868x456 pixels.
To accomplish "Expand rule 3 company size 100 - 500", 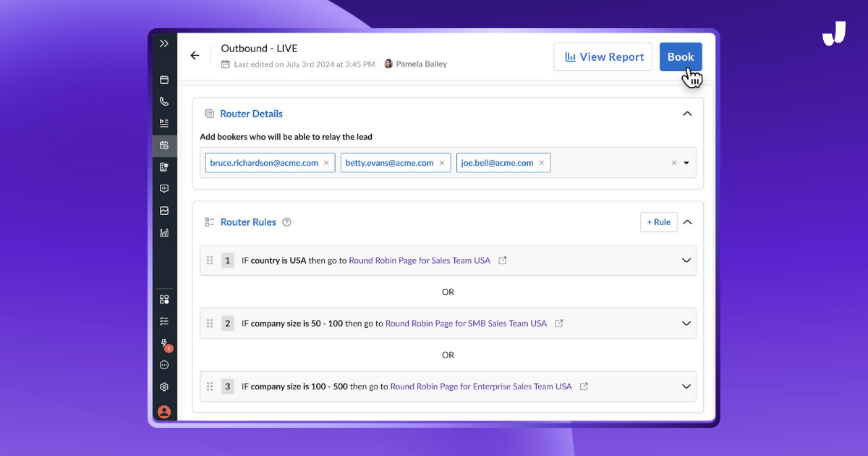I will click(x=686, y=387).
